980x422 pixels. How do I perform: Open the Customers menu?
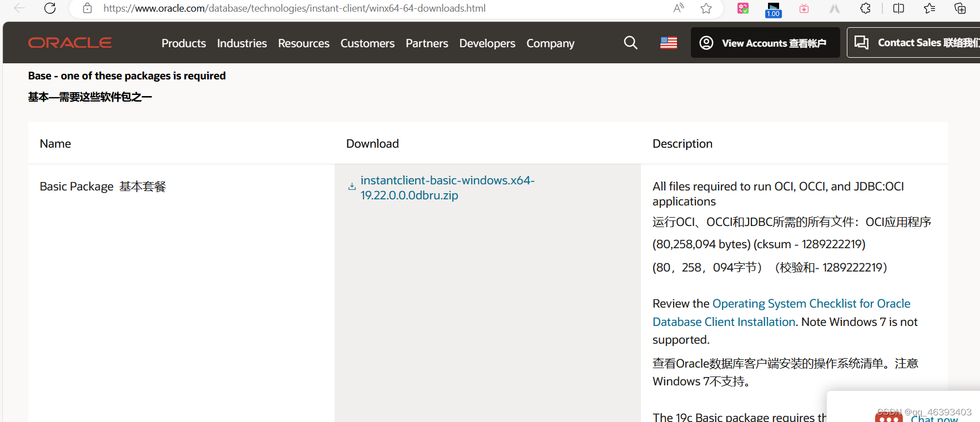click(x=367, y=43)
